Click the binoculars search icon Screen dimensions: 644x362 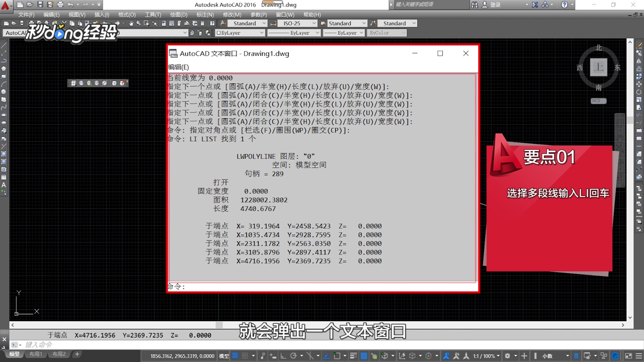(x=474, y=5)
